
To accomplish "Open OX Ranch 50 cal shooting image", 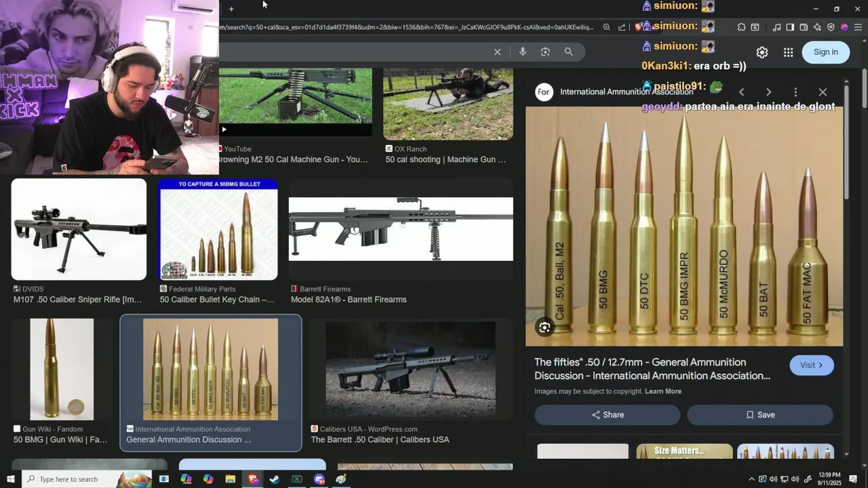I will tap(448, 104).
